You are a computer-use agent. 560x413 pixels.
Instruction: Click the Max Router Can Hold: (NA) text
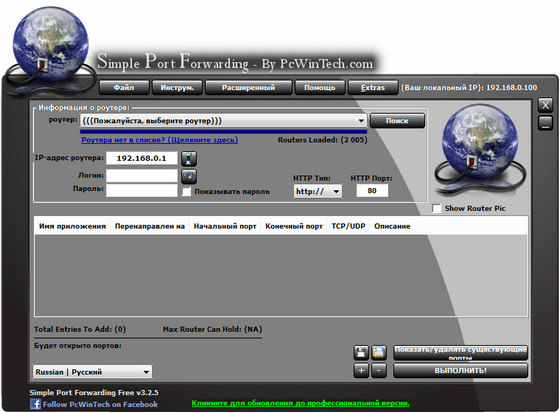click(x=212, y=329)
